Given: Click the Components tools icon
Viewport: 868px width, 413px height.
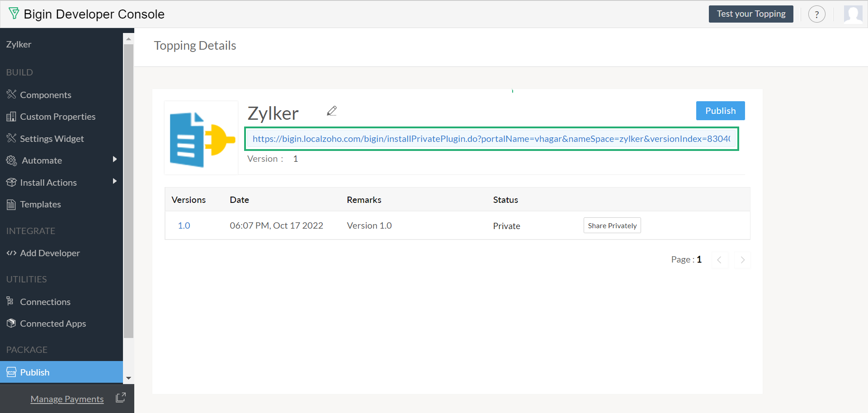Looking at the screenshot, I should coord(11,94).
